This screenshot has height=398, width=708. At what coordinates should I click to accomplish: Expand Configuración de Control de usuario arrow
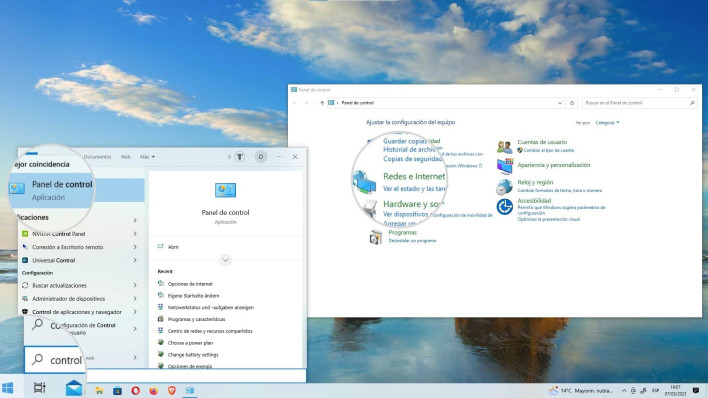tap(135, 329)
